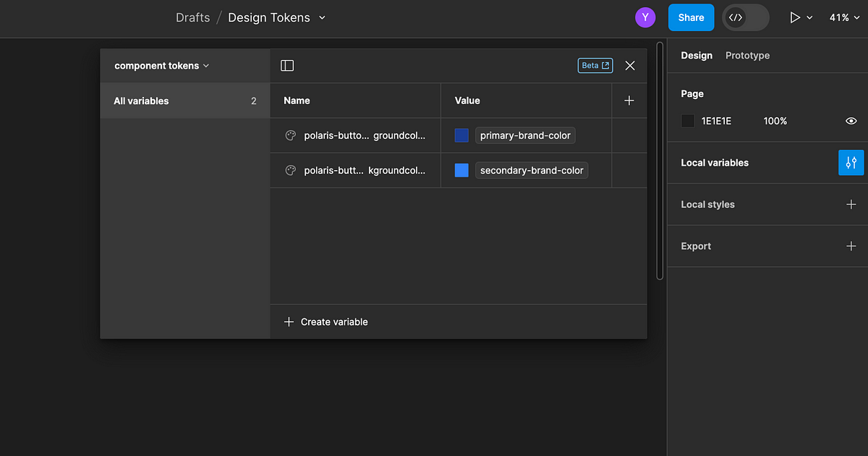This screenshot has height=456, width=868.
Task: Toggle page visibility with the eye icon
Action: click(851, 121)
